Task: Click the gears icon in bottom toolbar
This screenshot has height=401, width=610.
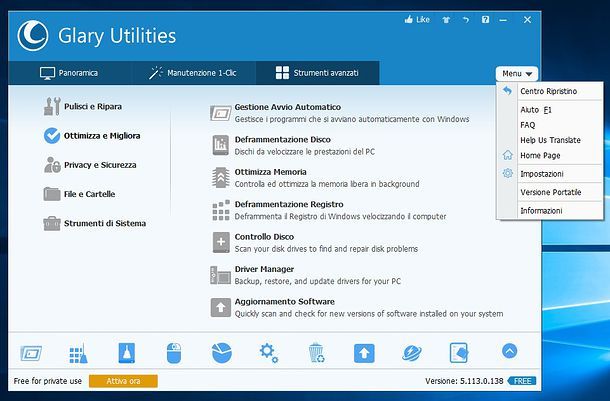Action: (x=269, y=353)
